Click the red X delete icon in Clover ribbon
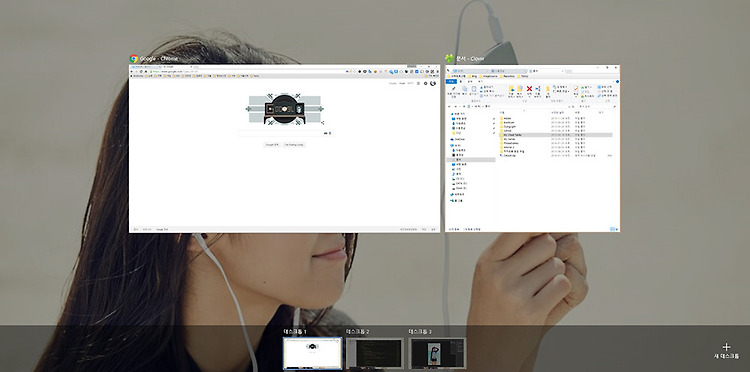Screen dimensions: 750x372 (x=529, y=88)
